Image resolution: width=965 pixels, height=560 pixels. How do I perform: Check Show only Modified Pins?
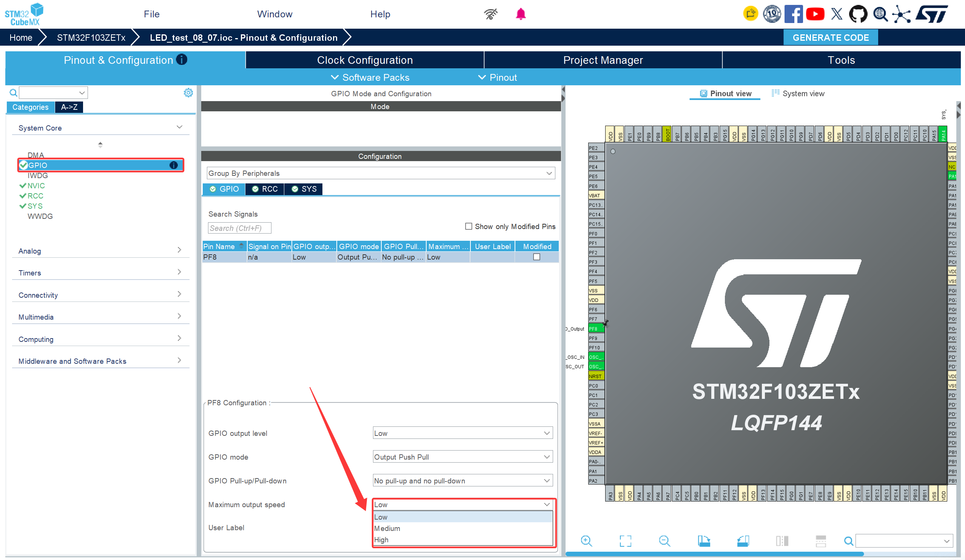[x=468, y=226]
